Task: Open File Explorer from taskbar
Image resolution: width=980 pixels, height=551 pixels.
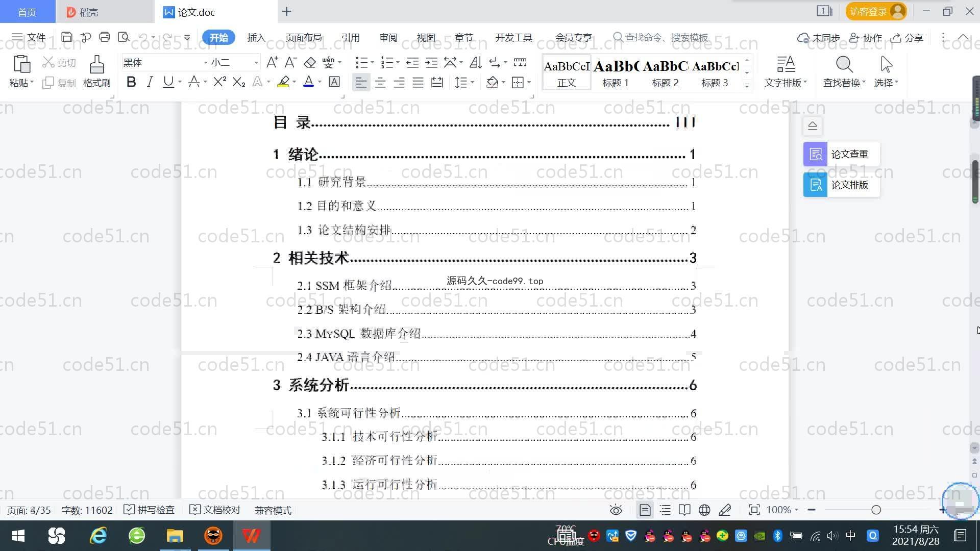Action: click(175, 536)
